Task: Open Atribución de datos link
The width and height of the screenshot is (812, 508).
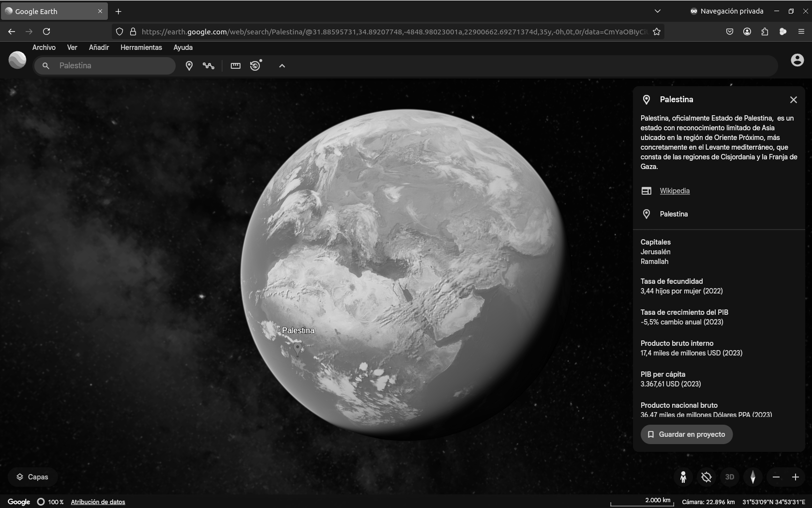Action: (98, 502)
